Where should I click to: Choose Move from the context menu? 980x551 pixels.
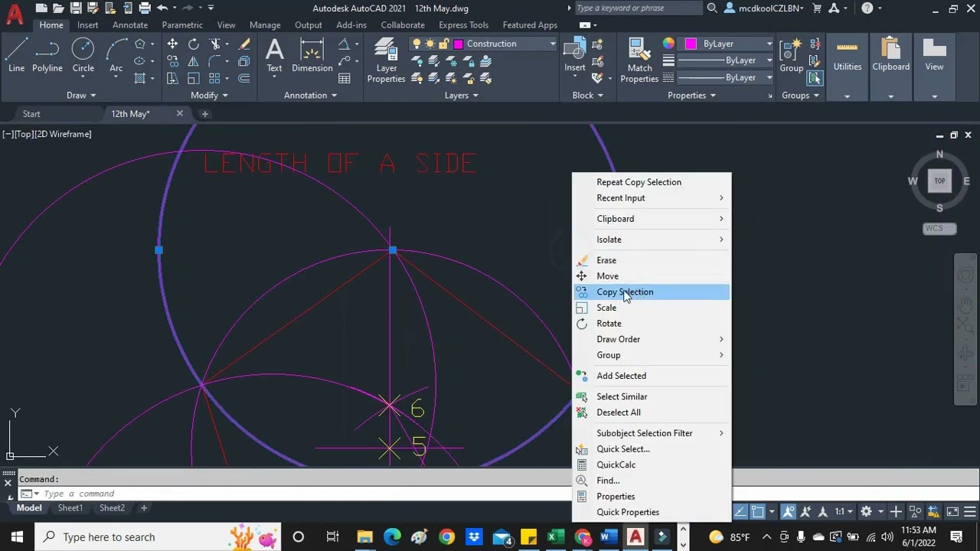[x=652, y=276]
